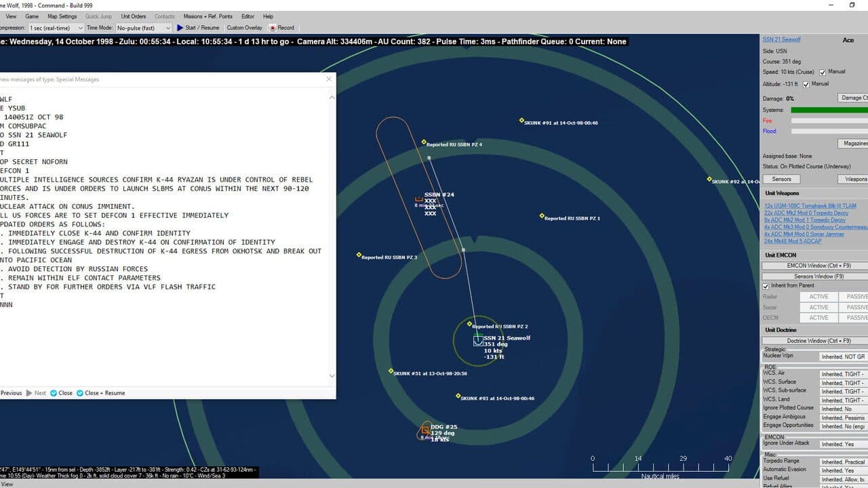The width and height of the screenshot is (868, 488).
Task: Toggle the Manual speed checkbox
Action: pos(823,72)
